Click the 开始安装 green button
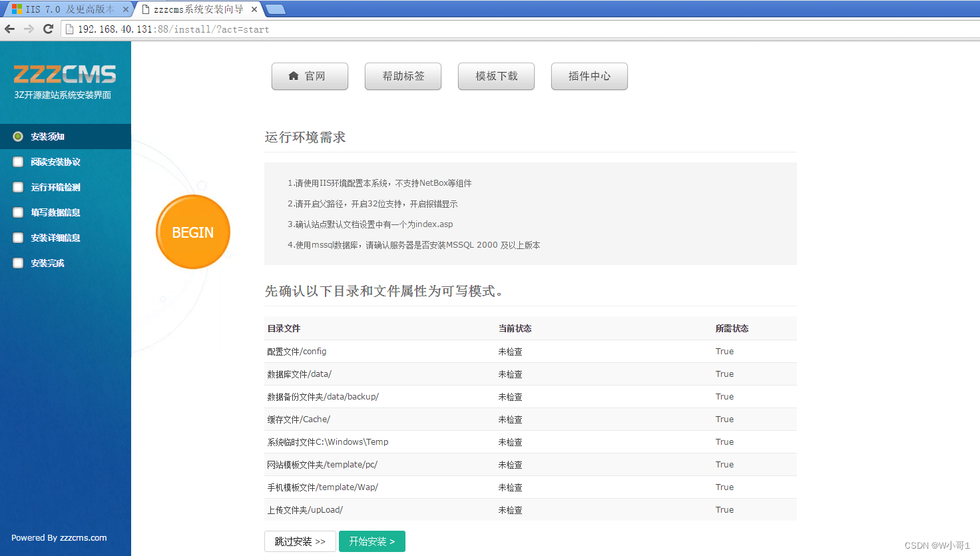Viewport: 980px width, 556px height. point(371,541)
